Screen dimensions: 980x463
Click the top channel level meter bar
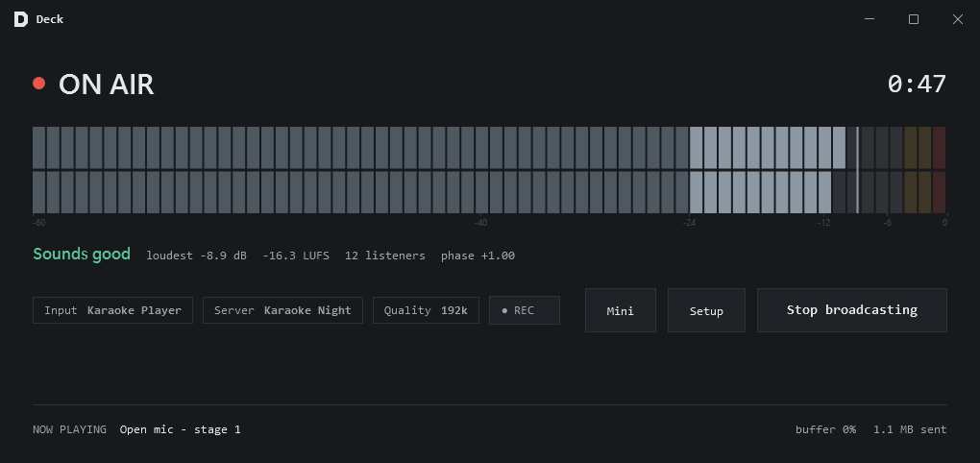489,148
